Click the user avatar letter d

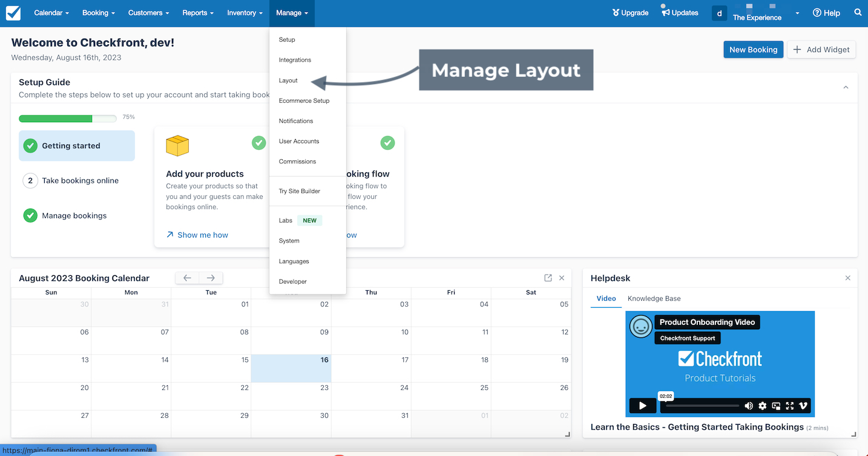pyautogui.click(x=719, y=13)
